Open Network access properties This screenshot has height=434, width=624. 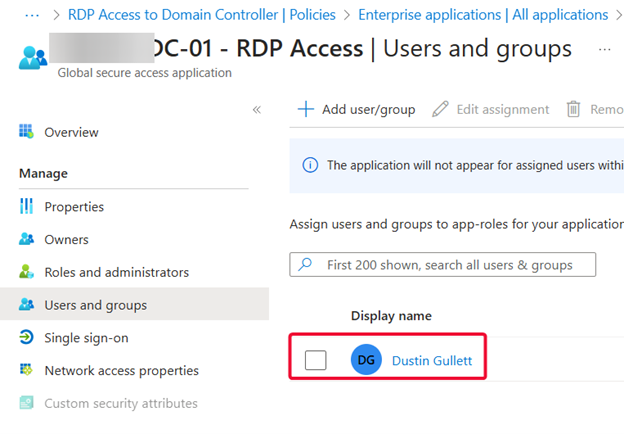[121, 370]
